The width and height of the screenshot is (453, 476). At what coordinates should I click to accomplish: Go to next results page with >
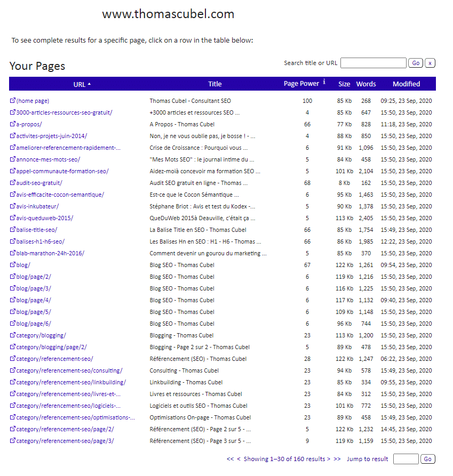point(329,459)
